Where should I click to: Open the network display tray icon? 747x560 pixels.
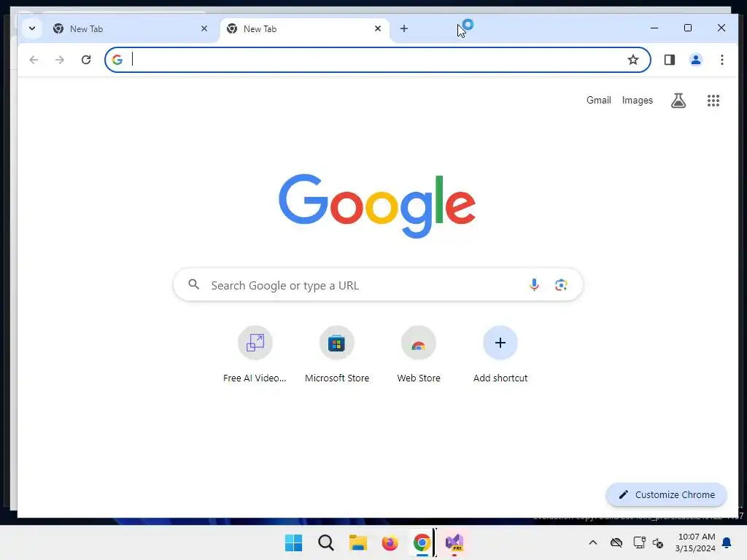(639, 542)
